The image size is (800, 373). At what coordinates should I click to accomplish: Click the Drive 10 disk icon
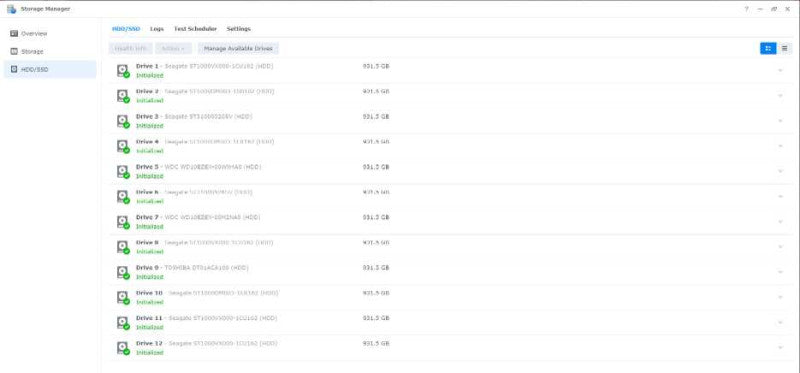pos(122,297)
